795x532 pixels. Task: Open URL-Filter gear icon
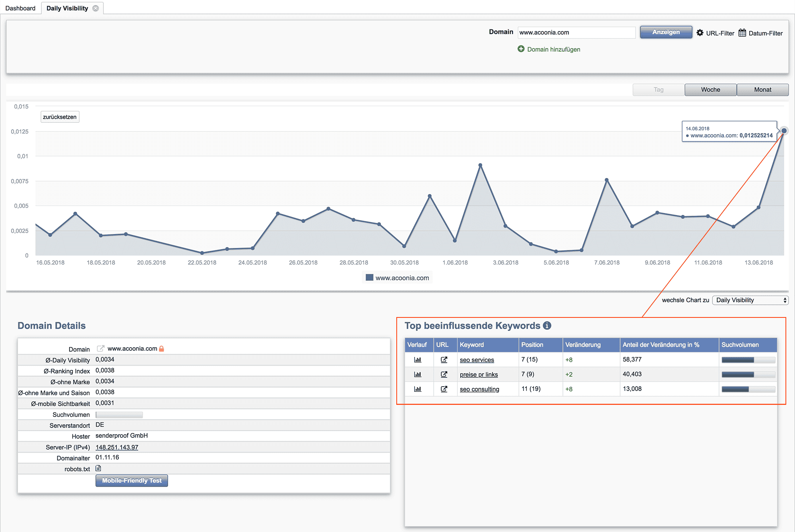[700, 33]
